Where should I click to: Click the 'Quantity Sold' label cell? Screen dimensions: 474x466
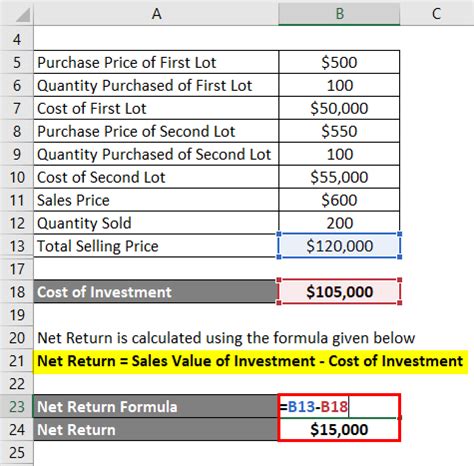click(x=156, y=223)
